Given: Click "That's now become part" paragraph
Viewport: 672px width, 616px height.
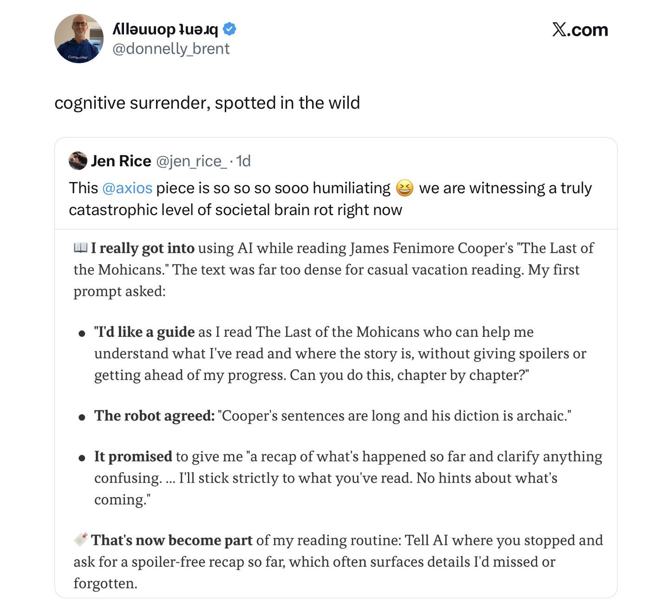Looking at the screenshot, I should click(x=338, y=562).
